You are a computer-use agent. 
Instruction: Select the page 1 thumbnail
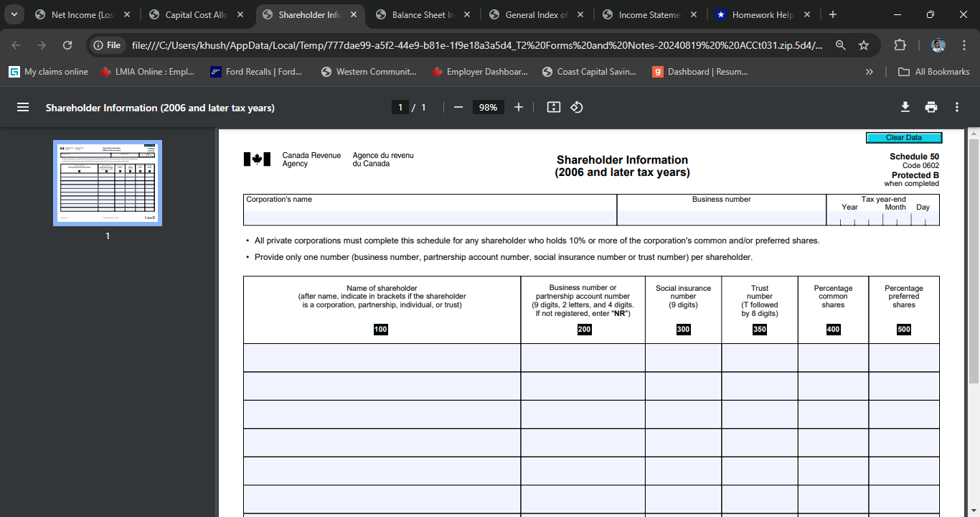(108, 183)
